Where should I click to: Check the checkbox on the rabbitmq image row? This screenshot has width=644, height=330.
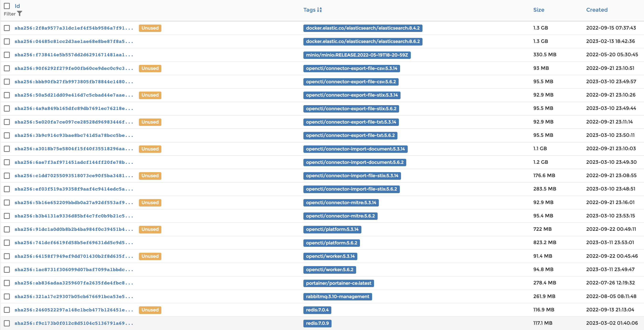6,297
